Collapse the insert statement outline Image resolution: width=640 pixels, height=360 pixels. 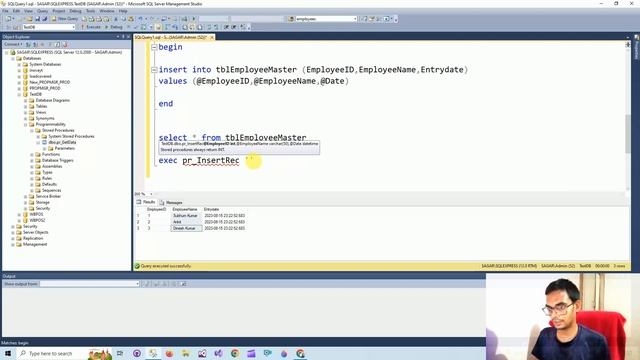pos(154,70)
